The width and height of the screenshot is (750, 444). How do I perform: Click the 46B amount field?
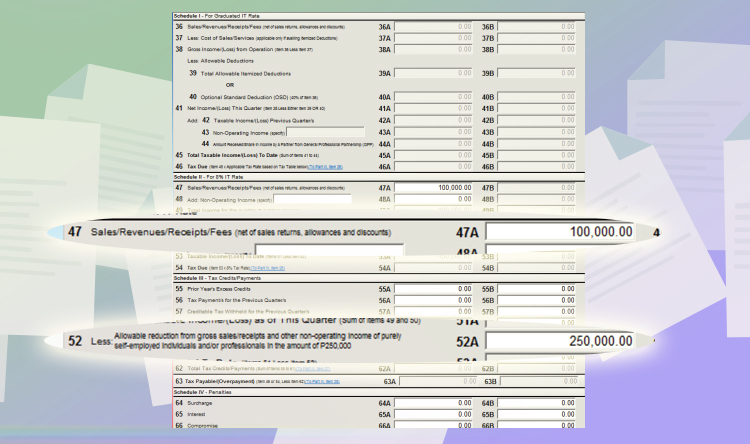[x=536, y=166]
